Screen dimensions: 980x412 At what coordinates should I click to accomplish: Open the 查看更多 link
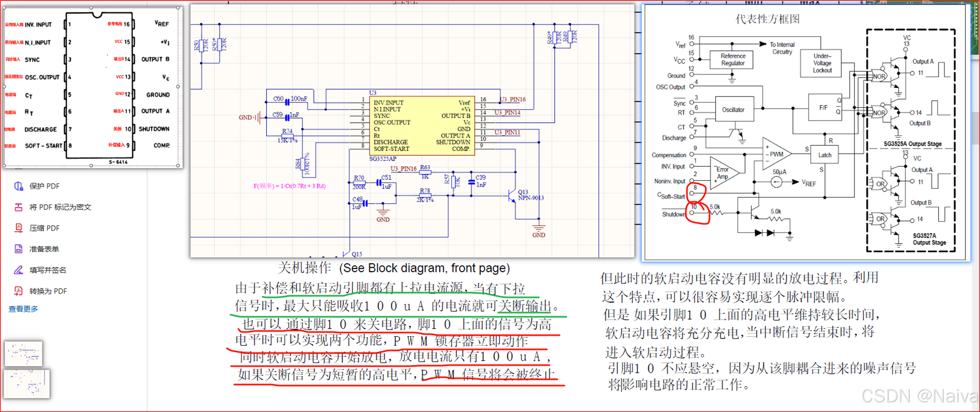click(23, 309)
